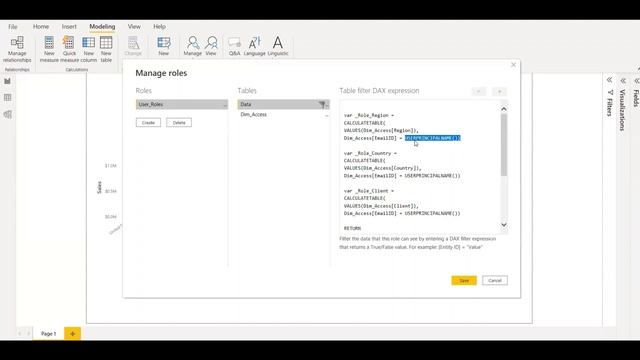Select the Dim_Access table
640x360 pixels.
coord(283,115)
